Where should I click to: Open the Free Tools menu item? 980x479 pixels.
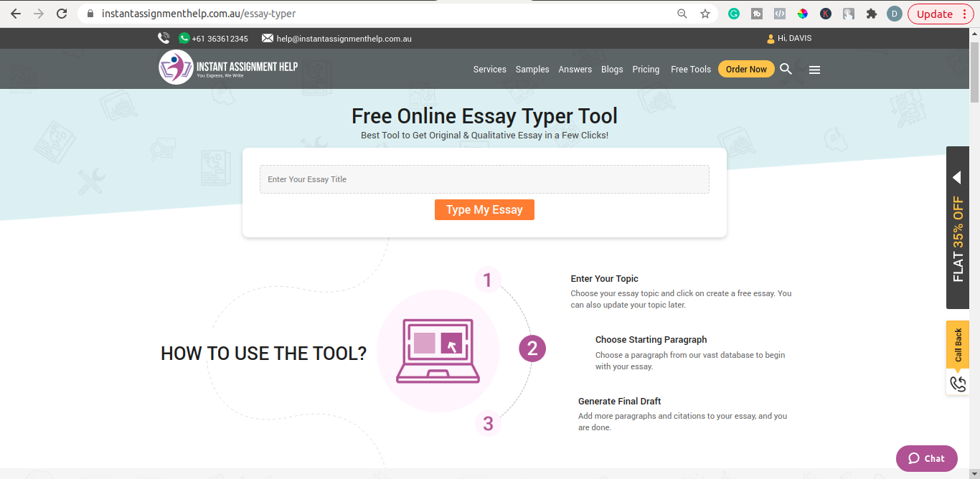(690, 69)
